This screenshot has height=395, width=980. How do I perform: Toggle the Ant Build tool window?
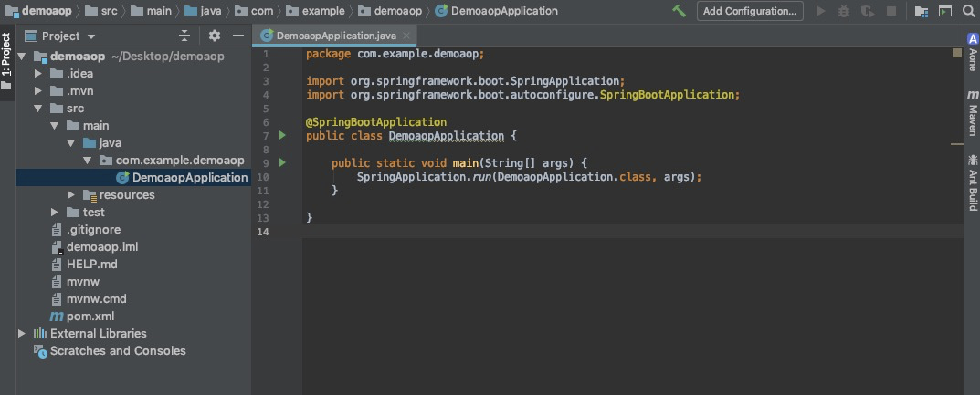(x=972, y=182)
